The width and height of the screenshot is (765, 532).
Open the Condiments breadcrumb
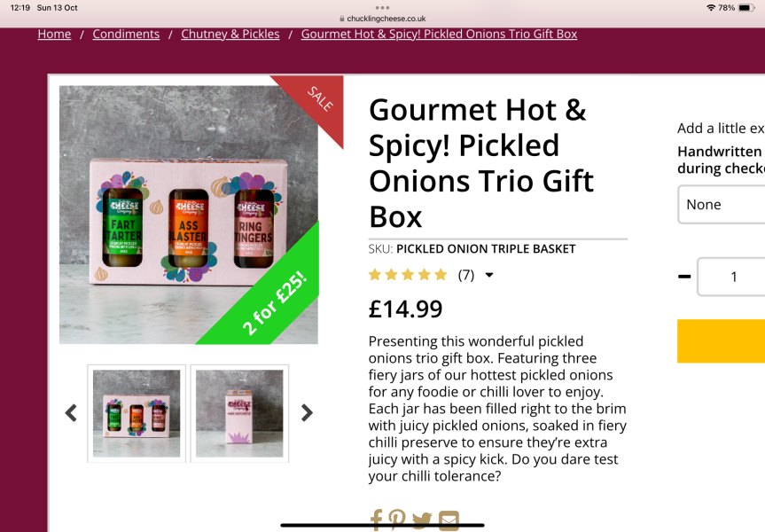click(126, 35)
